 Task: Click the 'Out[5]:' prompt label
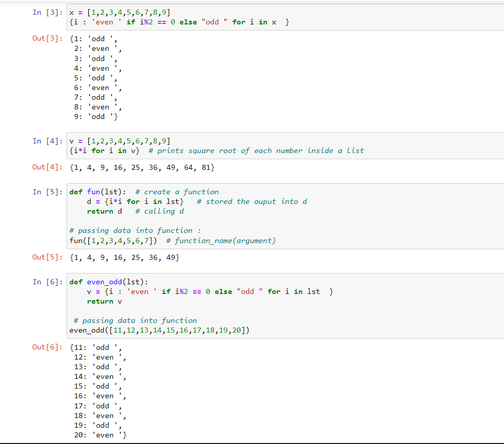(48, 257)
